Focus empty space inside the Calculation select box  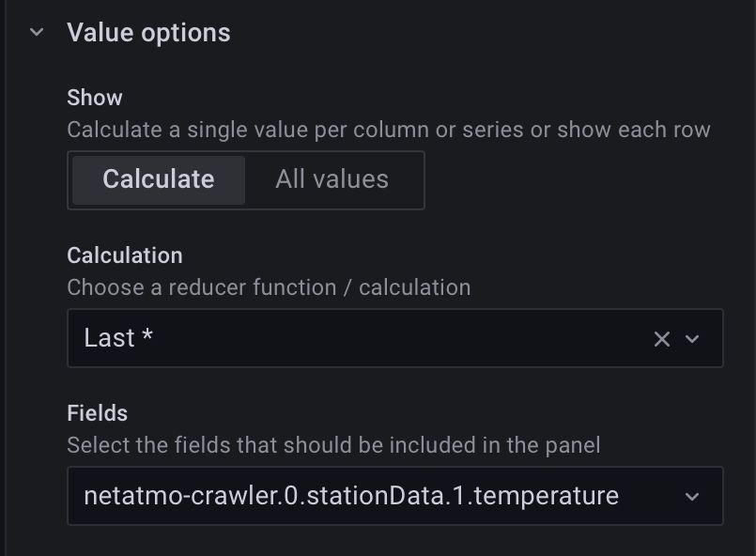coord(394,338)
